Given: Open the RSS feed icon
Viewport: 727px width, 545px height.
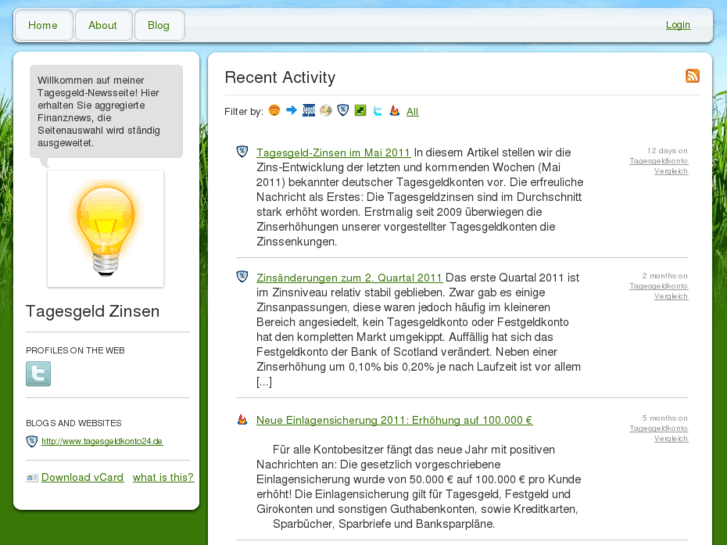Looking at the screenshot, I should (692, 76).
